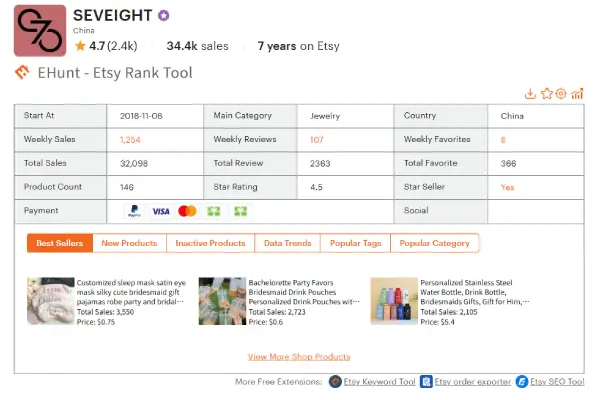
Task: Open the Etsy order exporter link
Action: [473, 382]
